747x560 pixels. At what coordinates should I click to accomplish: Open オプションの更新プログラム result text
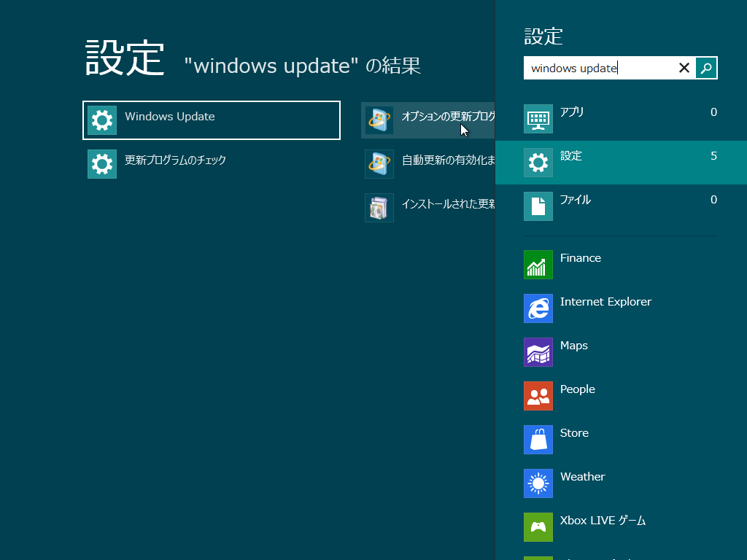[x=448, y=117]
